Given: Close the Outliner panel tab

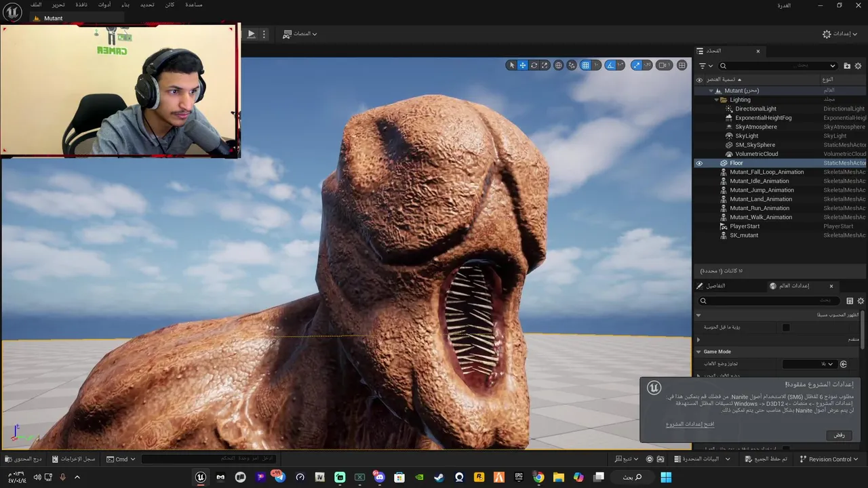Looking at the screenshot, I should 758,51.
